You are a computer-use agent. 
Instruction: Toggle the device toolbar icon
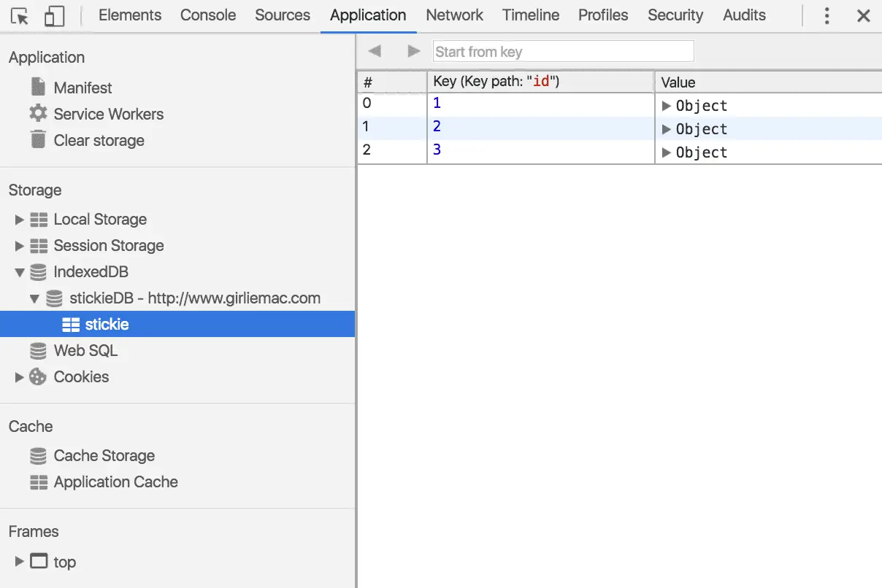(54, 16)
